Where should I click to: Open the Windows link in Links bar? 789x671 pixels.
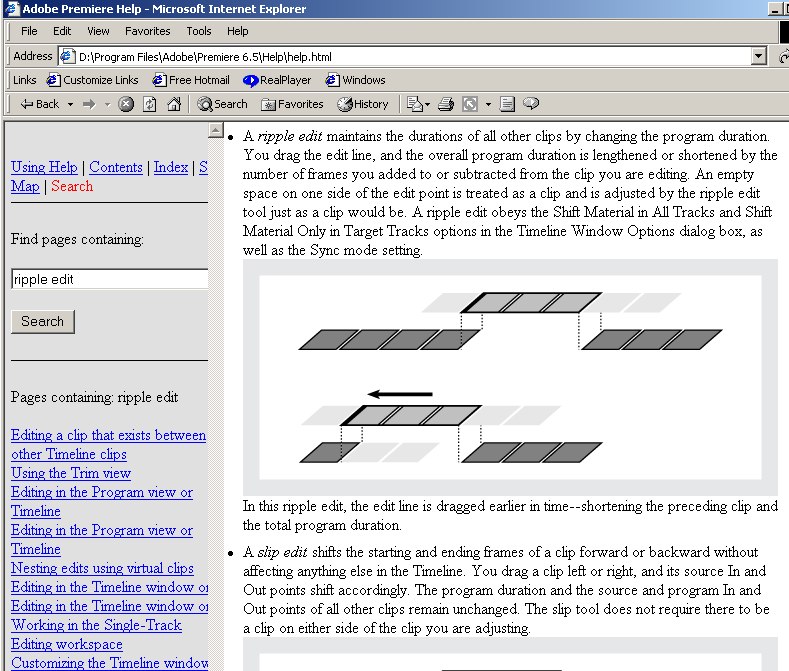coord(355,80)
